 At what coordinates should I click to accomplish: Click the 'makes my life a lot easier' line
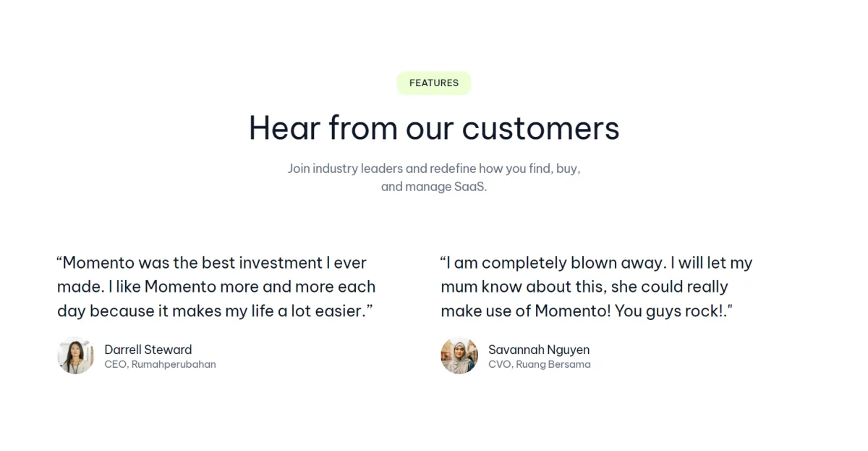coord(215,311)
